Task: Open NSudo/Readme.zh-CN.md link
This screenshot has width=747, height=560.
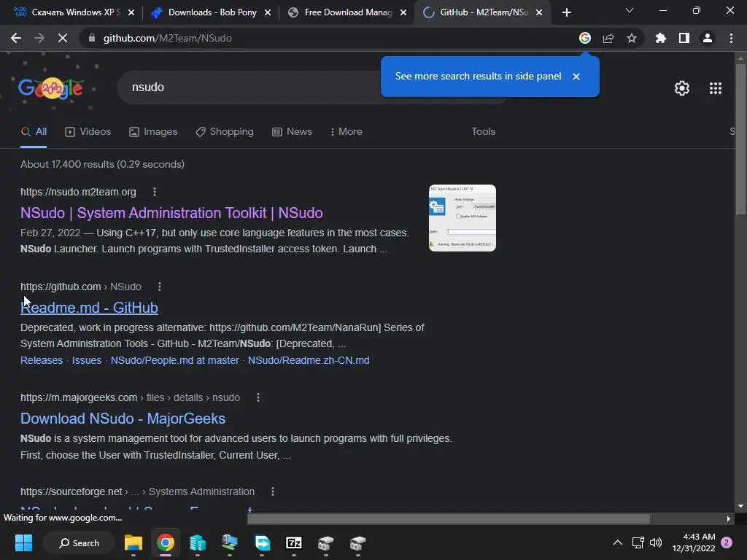Action: [309, 360]
